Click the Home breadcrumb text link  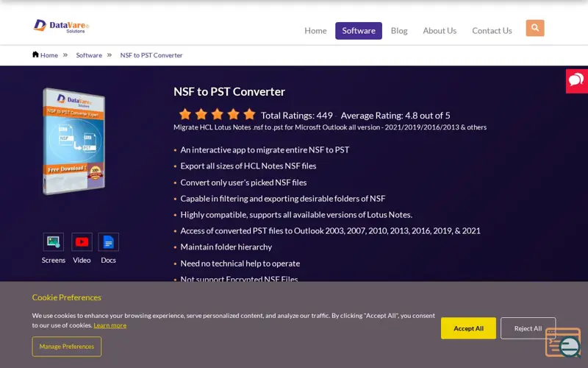49,55
